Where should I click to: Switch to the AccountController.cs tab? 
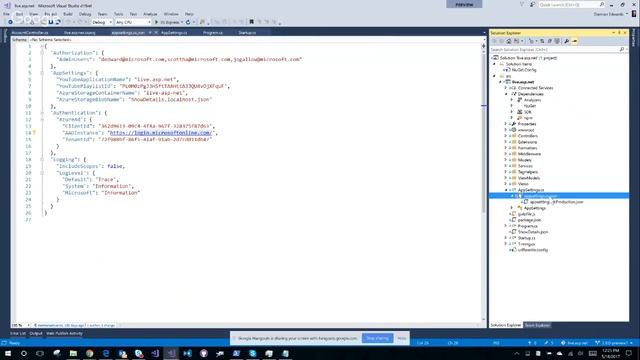pos(30,33)
